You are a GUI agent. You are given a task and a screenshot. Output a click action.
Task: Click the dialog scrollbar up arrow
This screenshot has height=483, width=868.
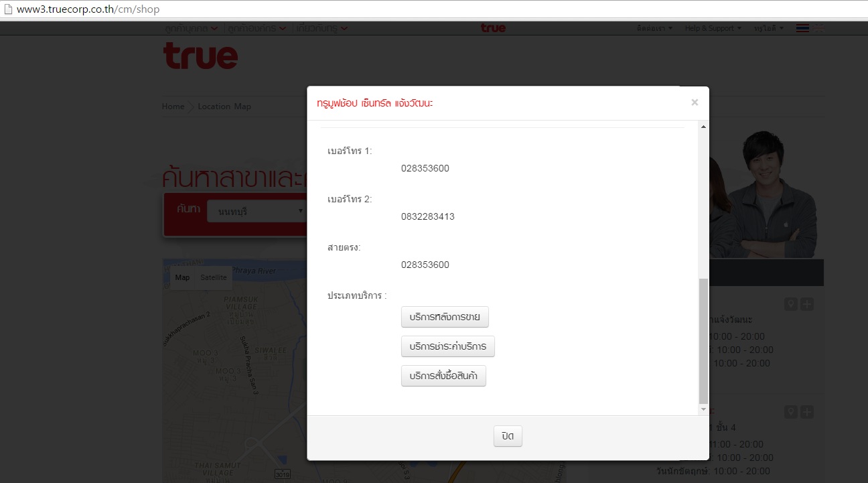703,127
